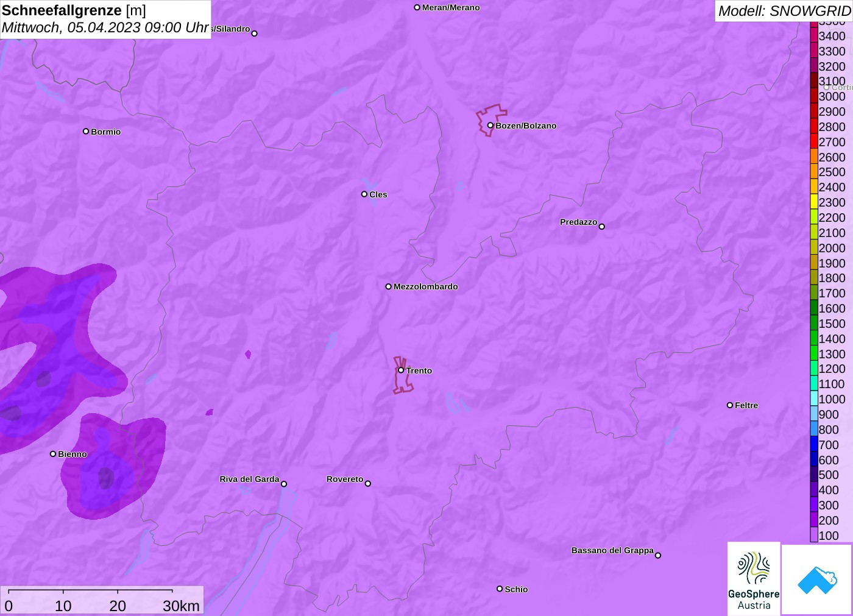Click the legend value "2000"
853x616 pixels.
tap(832, 248)
